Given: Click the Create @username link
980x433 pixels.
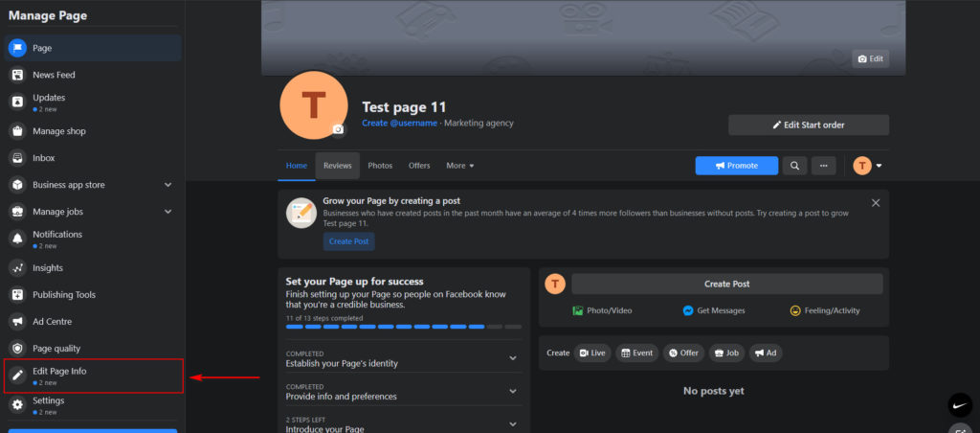Looking at the screenshot, I should [399, 124].
